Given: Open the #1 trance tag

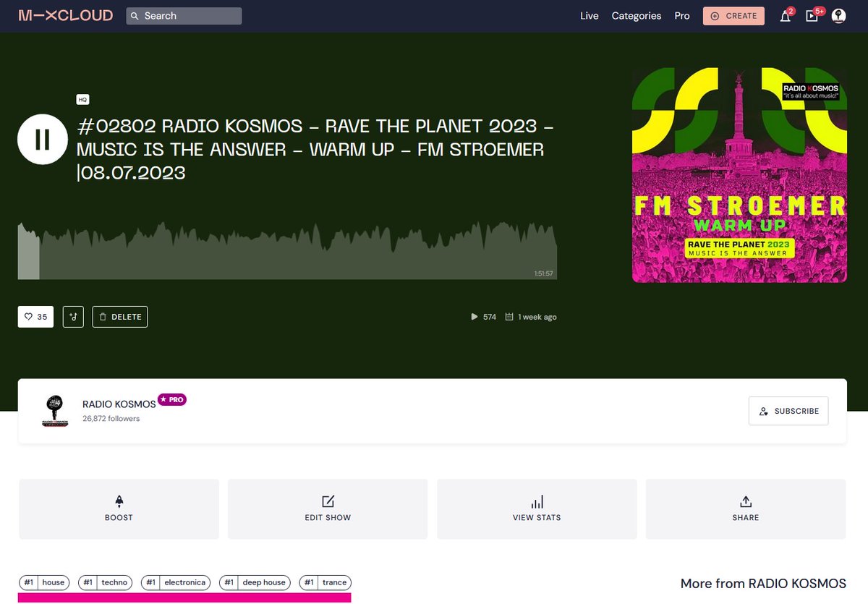Looking at the screenshot, I should point(325,582).
